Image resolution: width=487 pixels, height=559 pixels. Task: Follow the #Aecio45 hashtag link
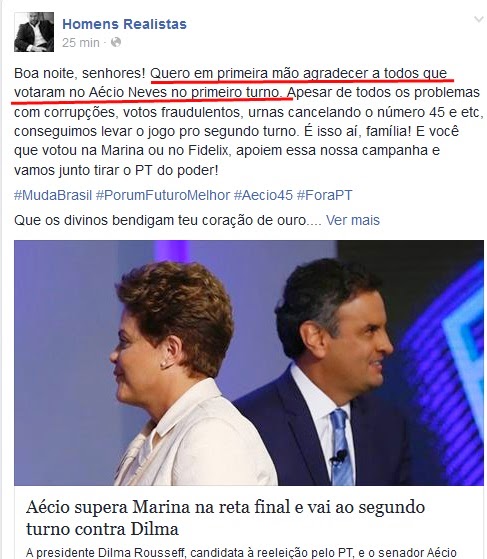[x=263, y=195]
